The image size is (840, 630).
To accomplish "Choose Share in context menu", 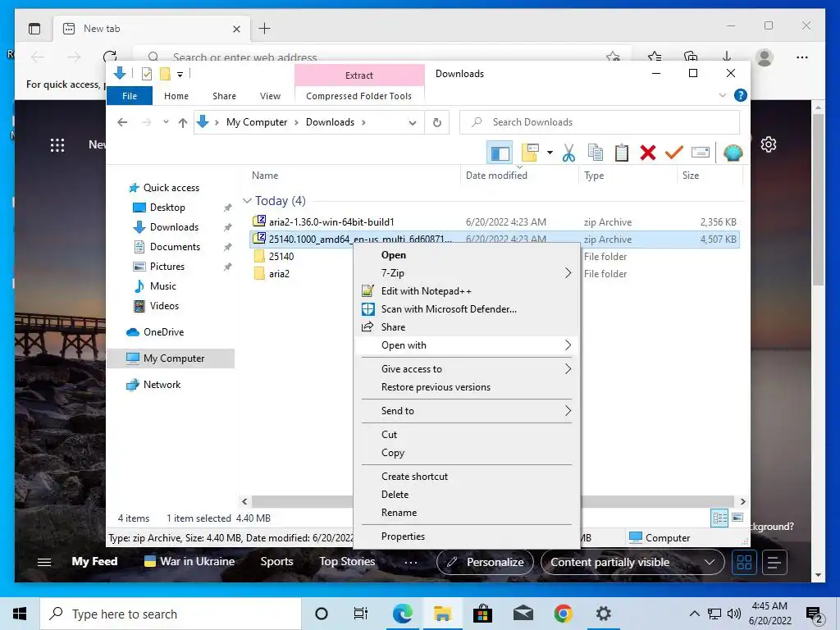I will (x=467, y=327).
